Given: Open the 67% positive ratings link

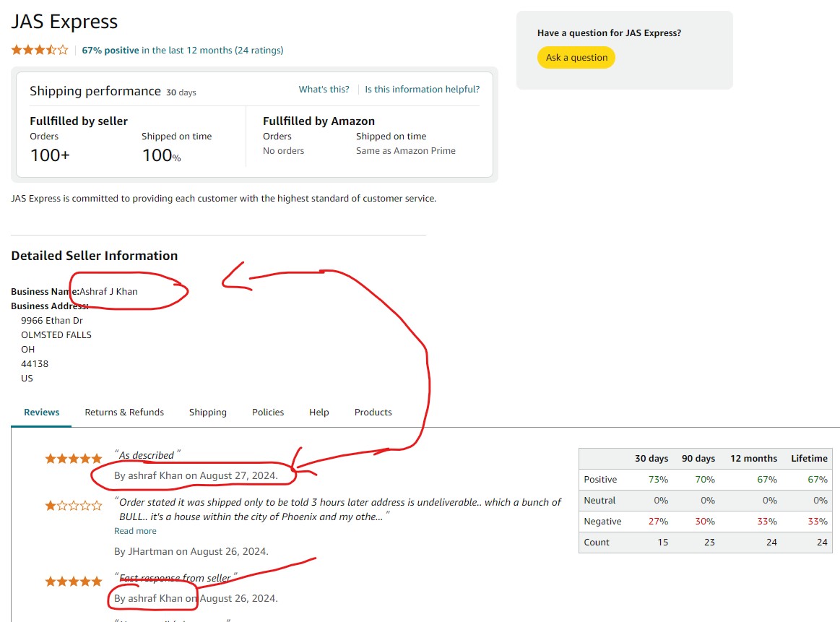Looking at the screenshot, I should tap(183, 51).
